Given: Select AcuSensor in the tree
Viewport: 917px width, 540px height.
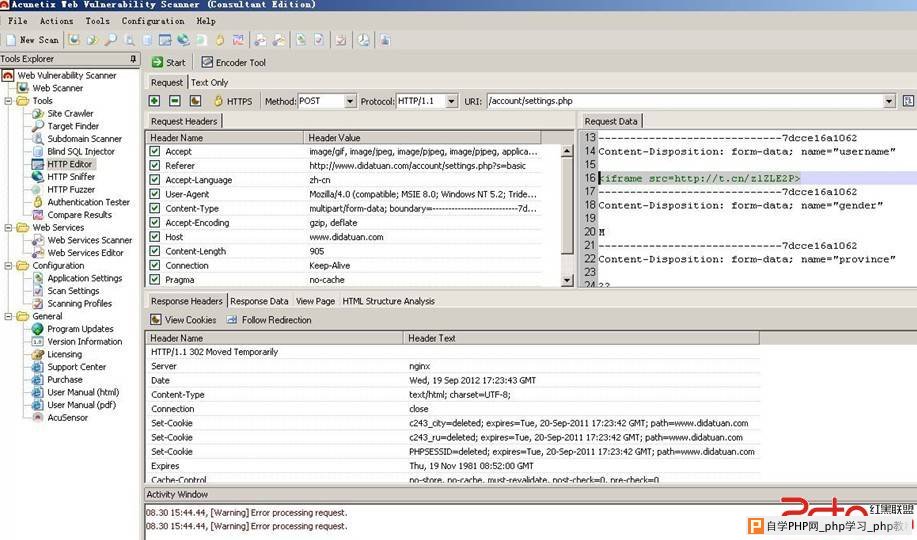Looking at the screenshot, I should 67,418.
